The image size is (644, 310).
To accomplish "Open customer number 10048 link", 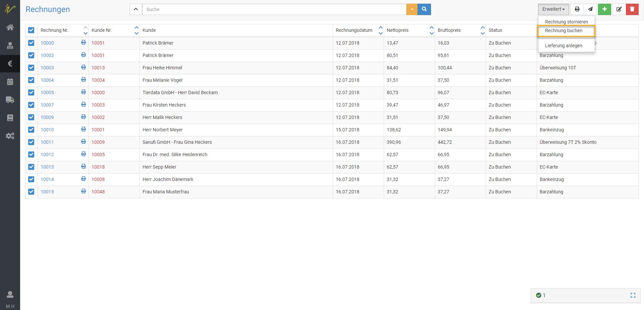I will [x=98, y=192].
